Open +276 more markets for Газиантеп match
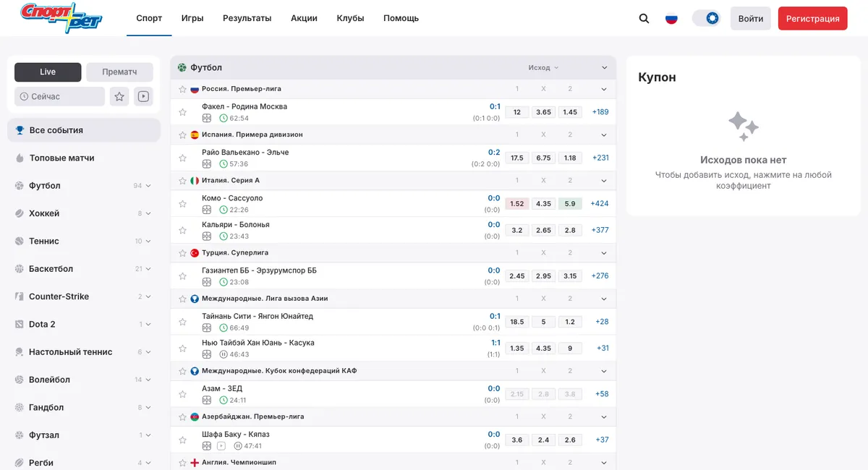 [600, 276]
